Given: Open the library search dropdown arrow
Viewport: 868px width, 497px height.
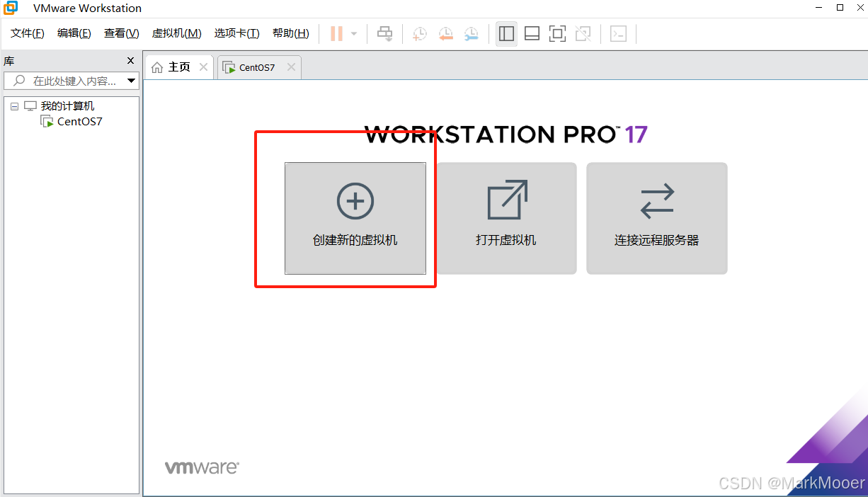Looking at the screenshot, I should tap(132, 81).
